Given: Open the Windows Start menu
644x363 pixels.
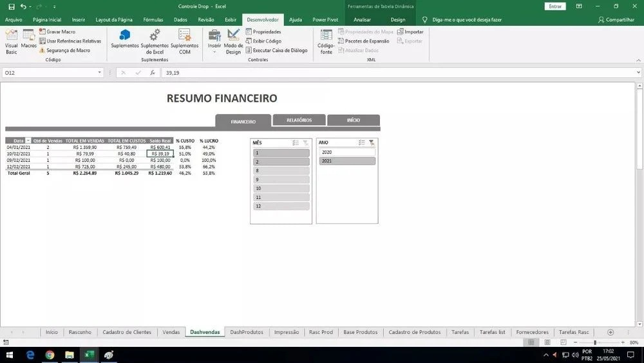Looking at the screenshot, I should coord(10,355).
